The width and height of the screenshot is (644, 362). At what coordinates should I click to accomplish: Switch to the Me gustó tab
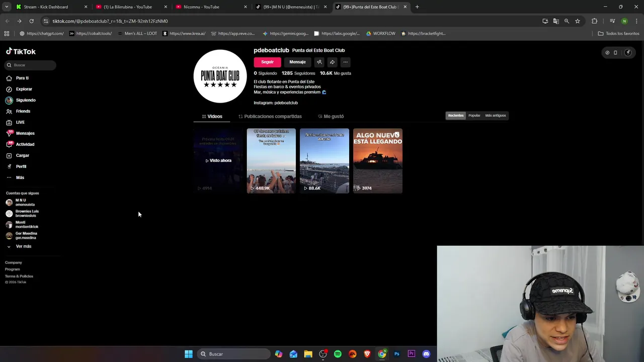(331, 116)
